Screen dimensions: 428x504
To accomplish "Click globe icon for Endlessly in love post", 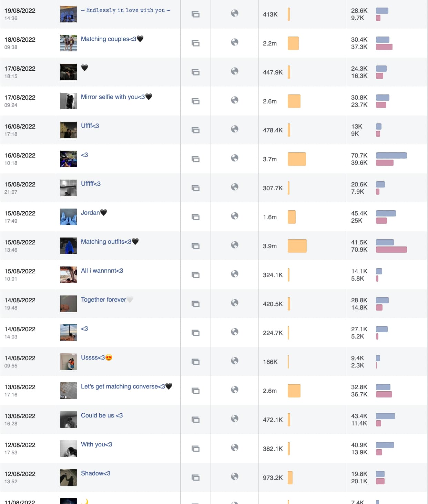I will 235,13.
